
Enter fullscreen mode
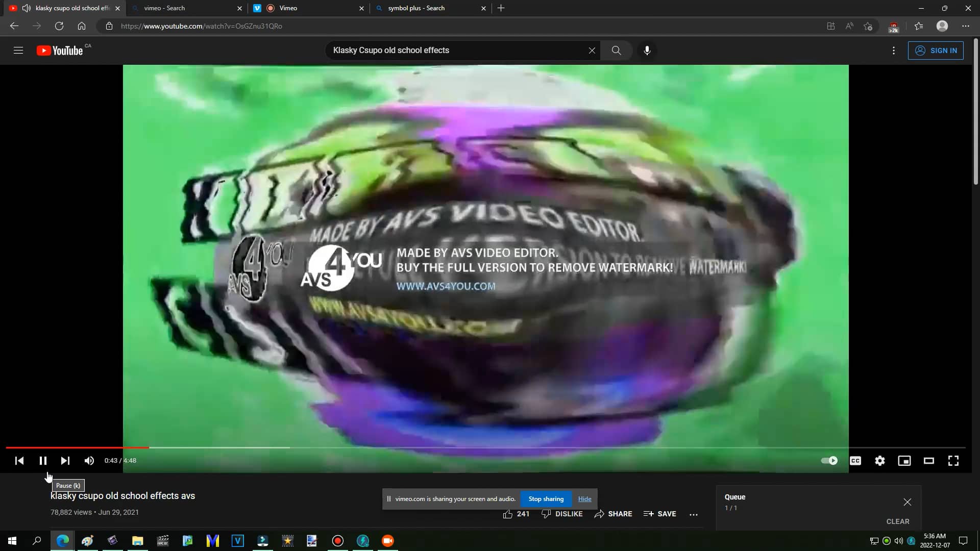953,460
